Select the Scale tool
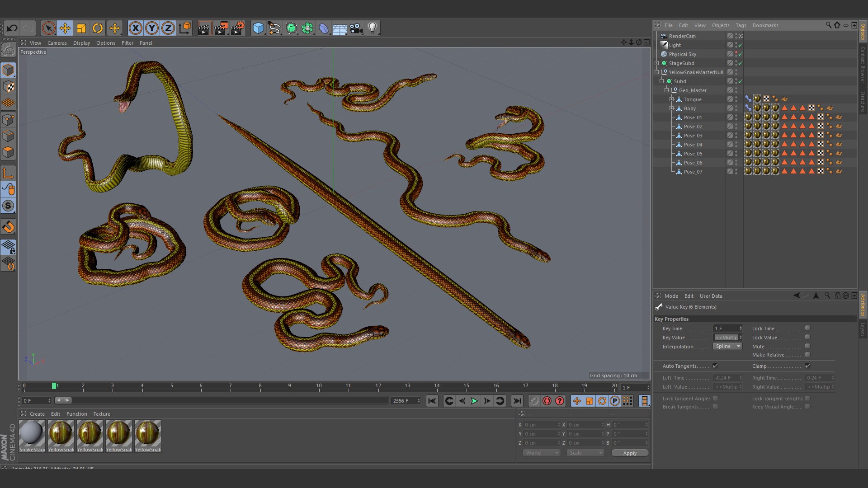868x488 pixels. tap(81, 28)
